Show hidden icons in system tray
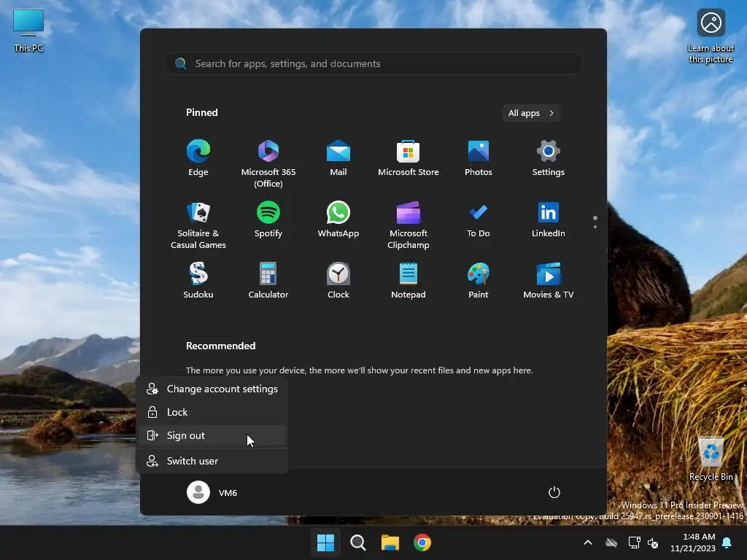 click(588, 542)
